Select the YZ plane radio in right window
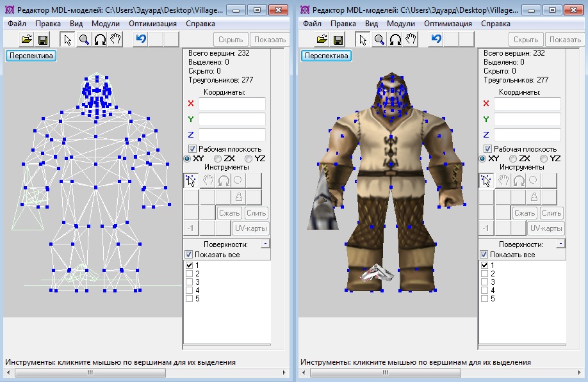This screenshot has width=588, height=382. click(x=544, y=158)
